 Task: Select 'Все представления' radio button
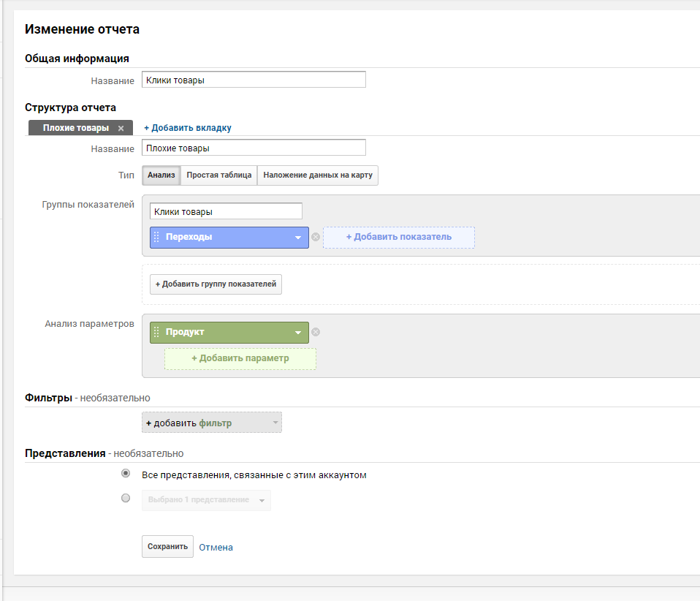(x=126, y=474)
